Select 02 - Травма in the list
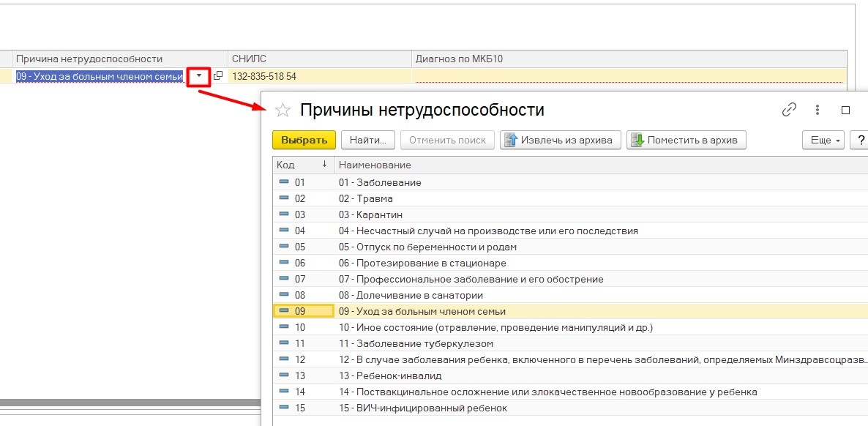 (366, 198)
